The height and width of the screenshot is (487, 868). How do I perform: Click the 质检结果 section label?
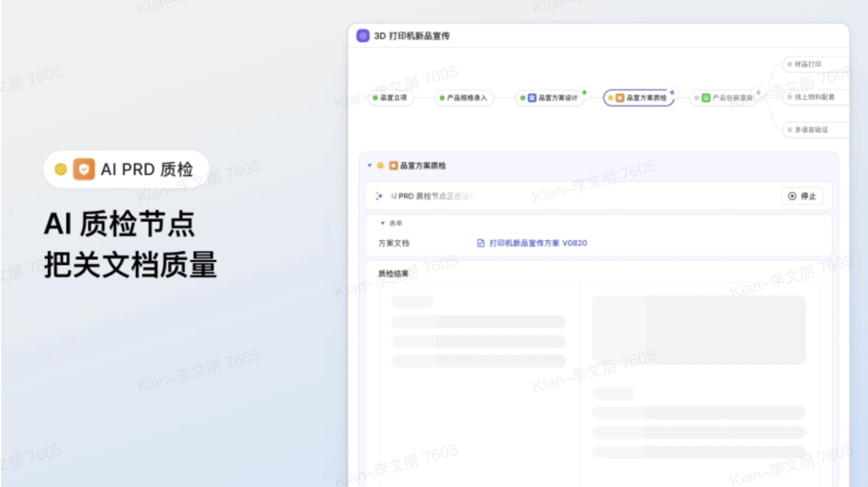point(393,273)
